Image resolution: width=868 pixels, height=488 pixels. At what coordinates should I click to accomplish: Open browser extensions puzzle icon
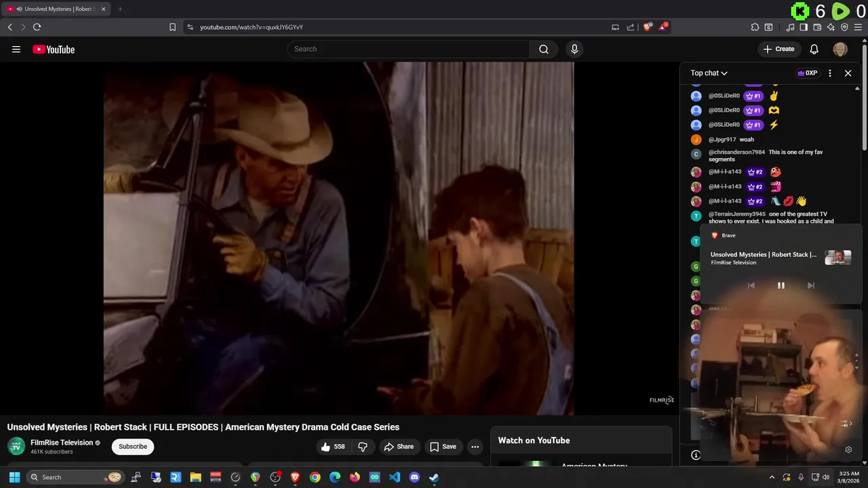755,27
